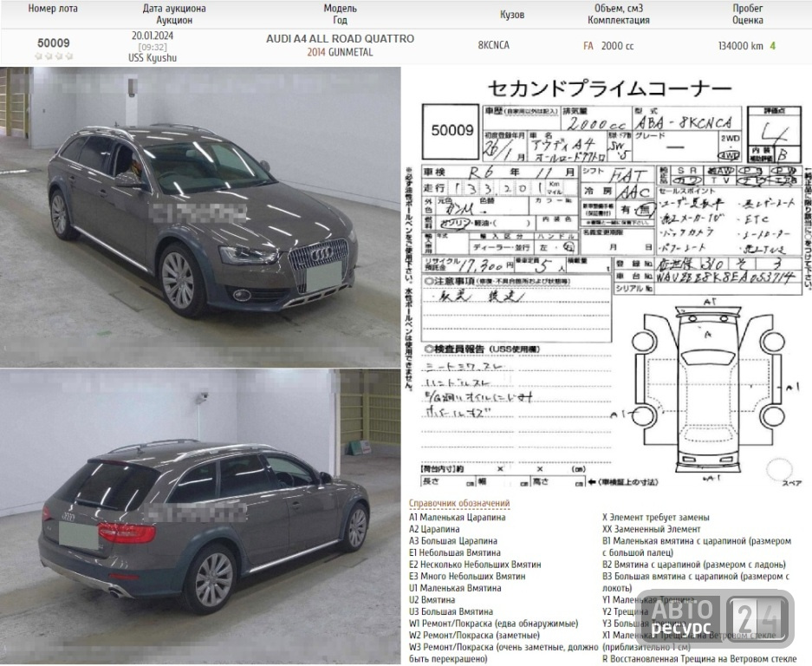The height and width of the screenshot is (666, 812).
Task: Click the handwritten grade 4 box on sheet
Action: tap(774, 134)
